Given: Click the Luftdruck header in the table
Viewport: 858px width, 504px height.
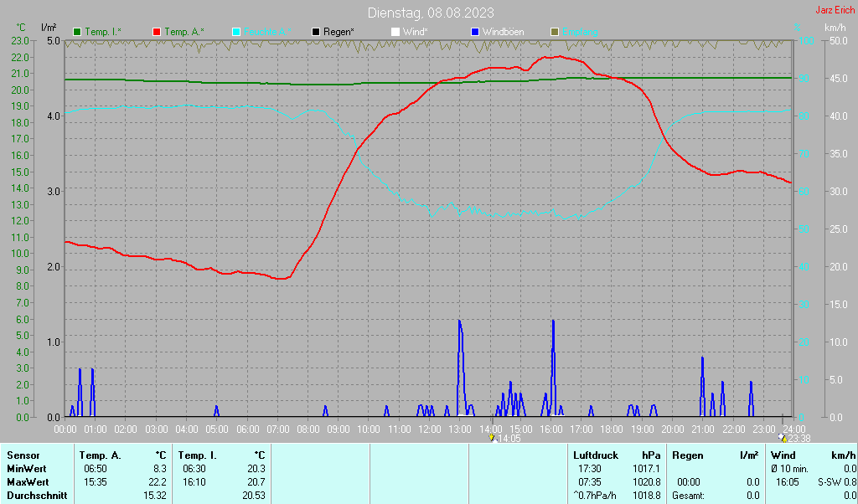Looking at the screenshot, I should point(596,455).
